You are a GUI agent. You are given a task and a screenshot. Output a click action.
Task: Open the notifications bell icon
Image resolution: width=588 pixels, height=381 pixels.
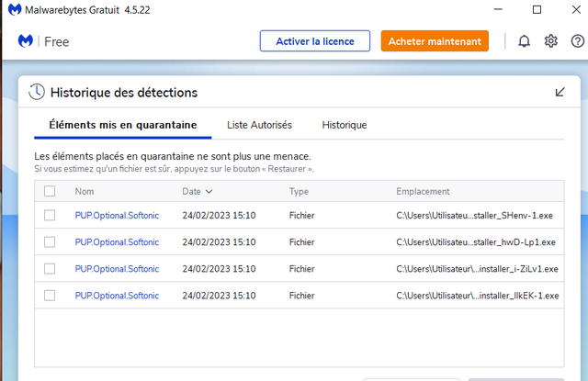click(524, 41)
